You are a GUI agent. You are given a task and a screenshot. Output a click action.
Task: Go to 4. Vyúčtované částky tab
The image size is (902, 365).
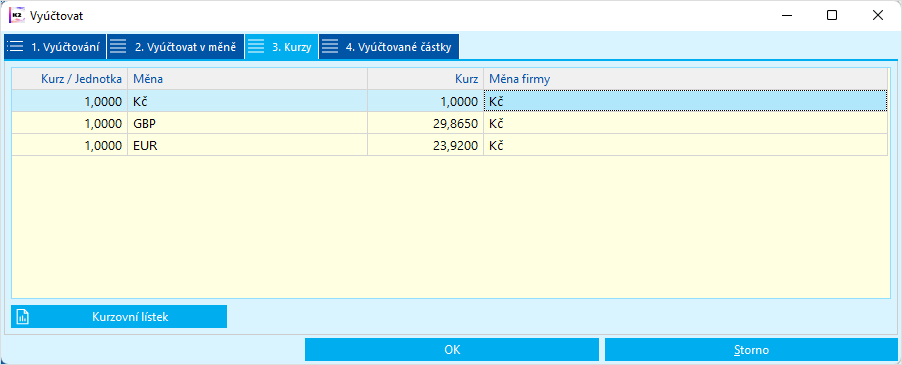[x=389, y=47]
